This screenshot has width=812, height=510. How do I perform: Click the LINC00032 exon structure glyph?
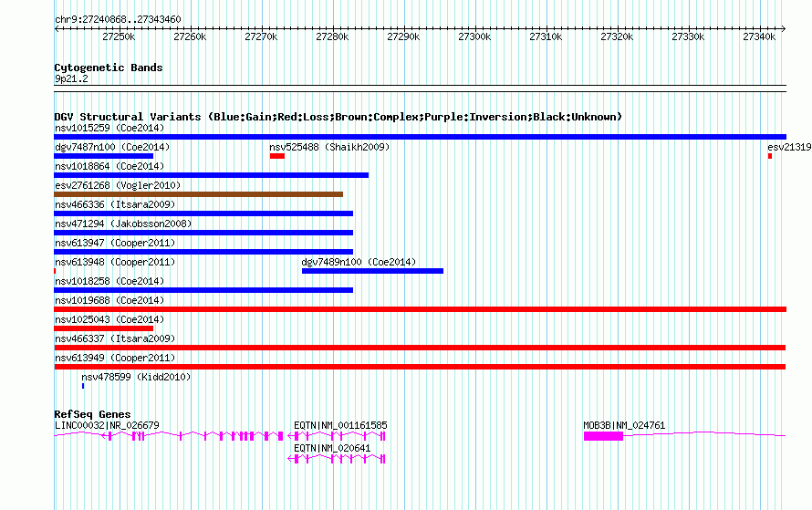[168, 436]
